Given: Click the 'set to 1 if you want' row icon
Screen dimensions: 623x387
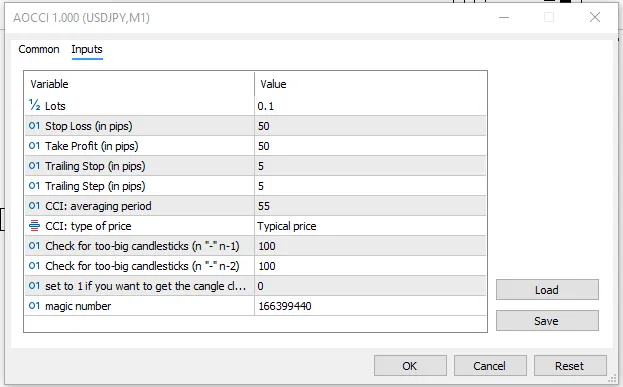Looking at the screenshot, I should click(35, 286).
